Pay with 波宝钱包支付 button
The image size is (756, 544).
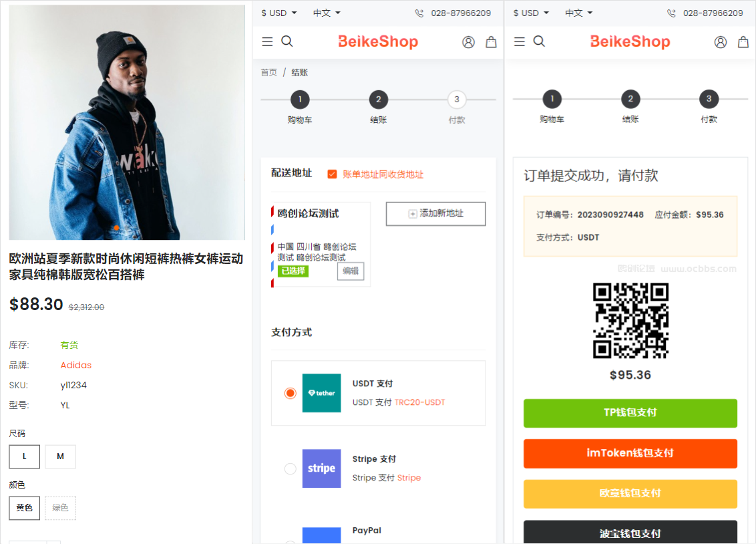(630, 533)
